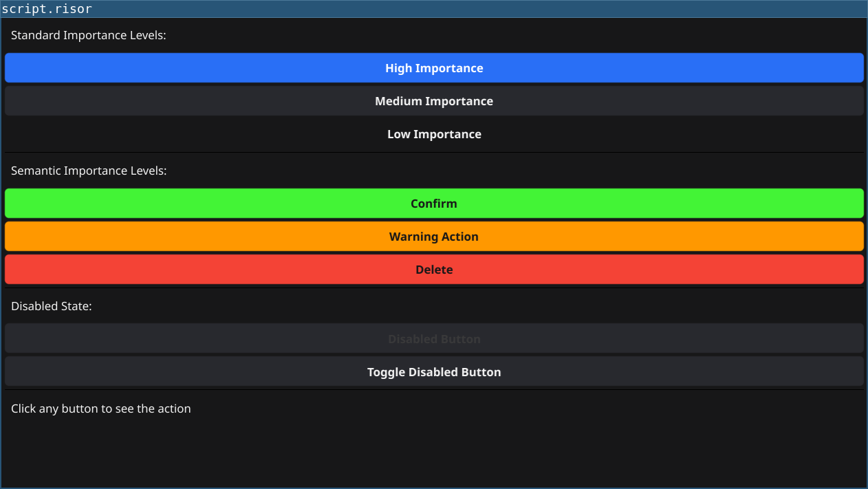Click the script.risor window title
The width and height of the screenshot is (868, 489).
[x=47, y=9]
